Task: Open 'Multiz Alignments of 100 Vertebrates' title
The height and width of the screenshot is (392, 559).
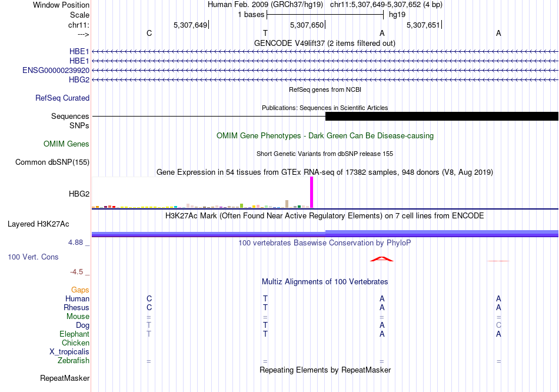Action: pos(325,282)
